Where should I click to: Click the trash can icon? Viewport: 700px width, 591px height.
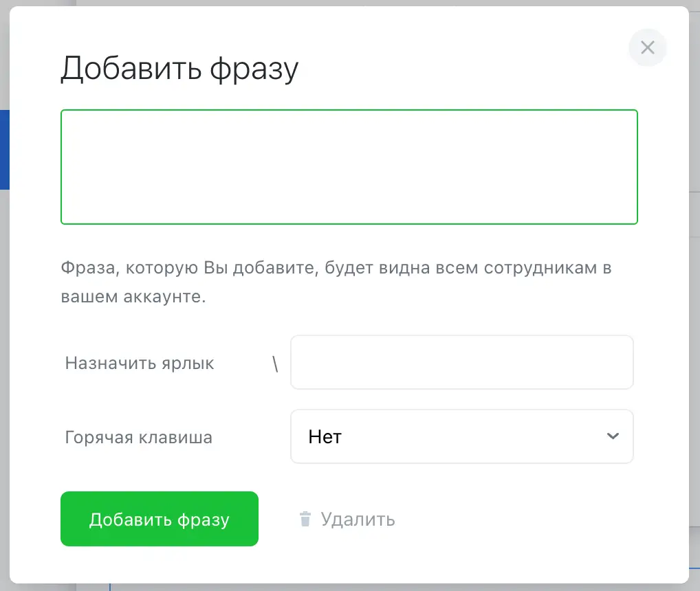pyautogui.click(x=305, y=519)
